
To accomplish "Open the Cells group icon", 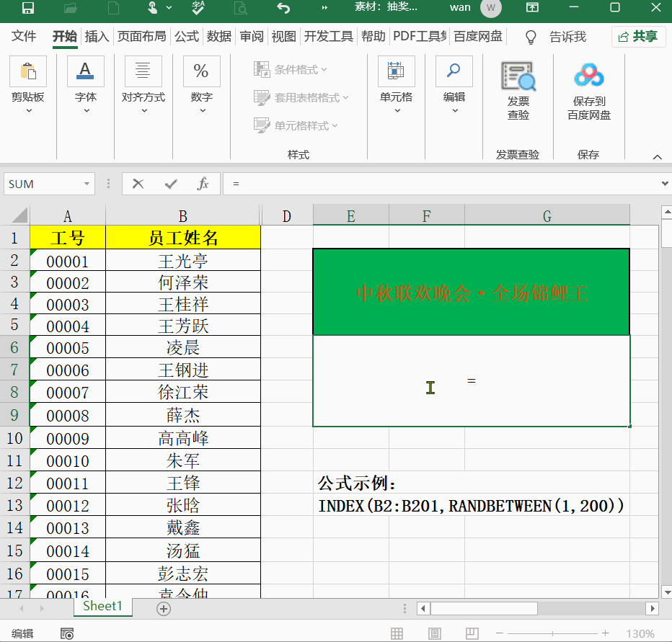I will coord(396,71).
